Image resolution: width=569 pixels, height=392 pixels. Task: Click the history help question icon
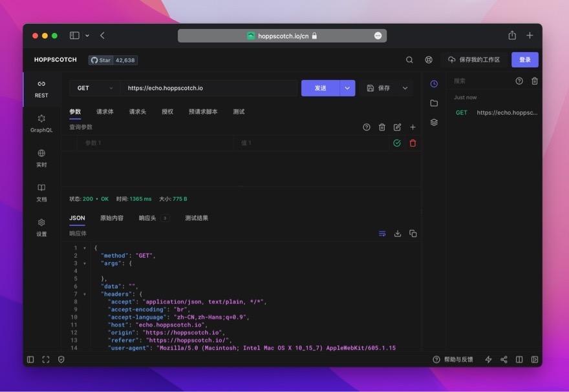tap(519, 81)
